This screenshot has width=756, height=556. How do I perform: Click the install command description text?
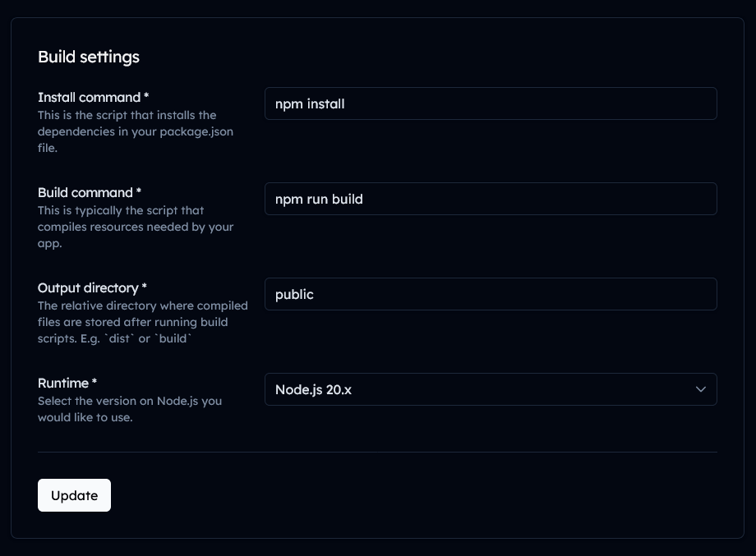(x=135, y=131)
